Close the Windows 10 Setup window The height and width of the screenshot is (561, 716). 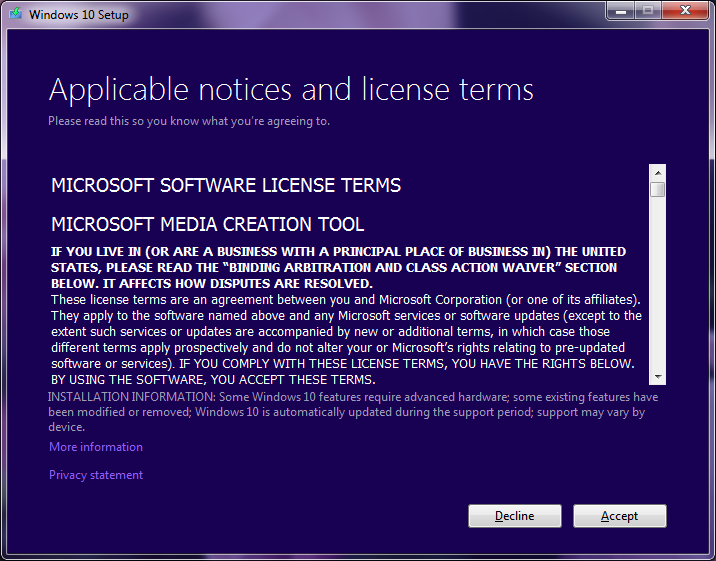point(685,11)
